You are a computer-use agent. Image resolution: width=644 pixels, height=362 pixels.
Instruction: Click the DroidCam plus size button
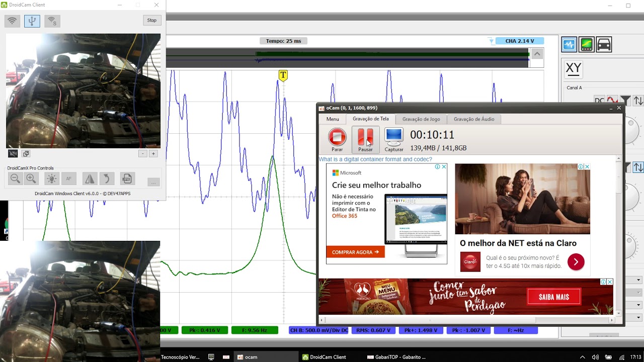click(153, 153)
